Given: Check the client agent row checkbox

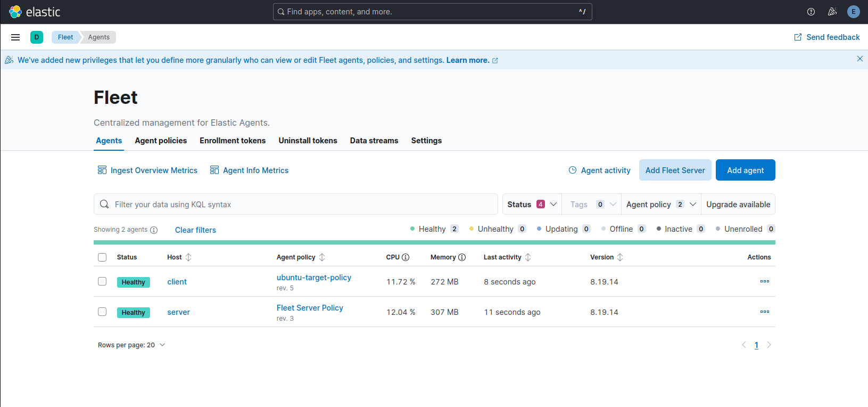Looking at the screenshot, I should (x=102, y=281).
